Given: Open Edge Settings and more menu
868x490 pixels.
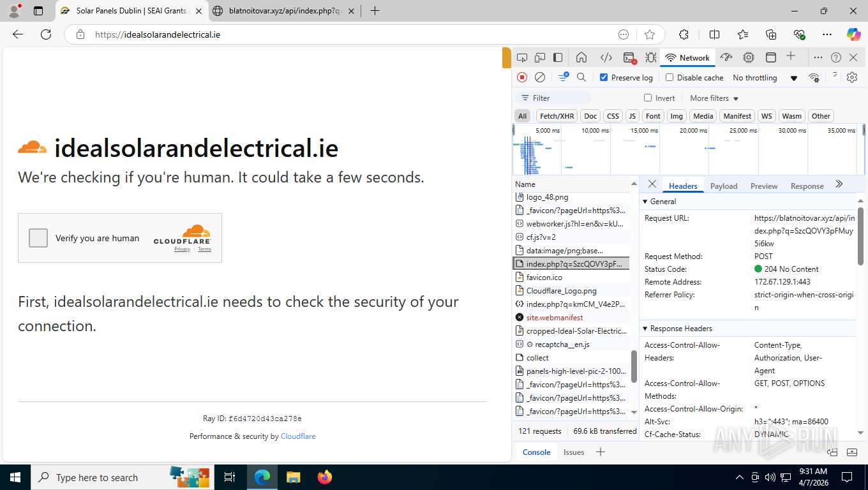Looking at the screenshot, I should pos(827,34).
